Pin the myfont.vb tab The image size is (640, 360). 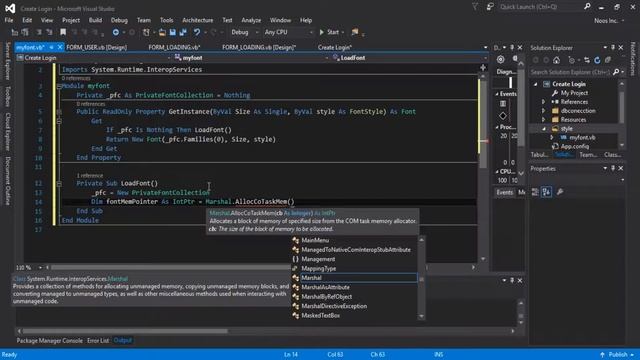pos(51,47)
